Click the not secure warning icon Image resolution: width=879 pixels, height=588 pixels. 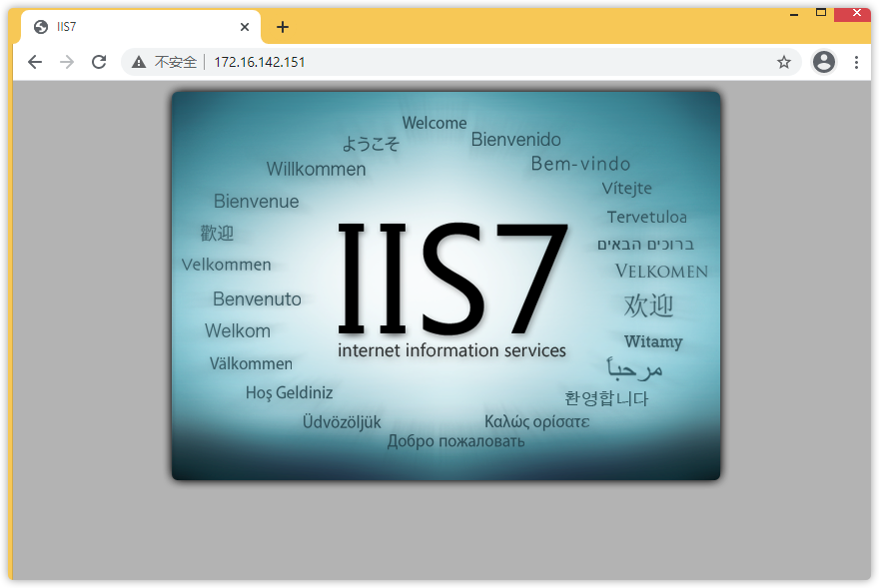[139, 62]
